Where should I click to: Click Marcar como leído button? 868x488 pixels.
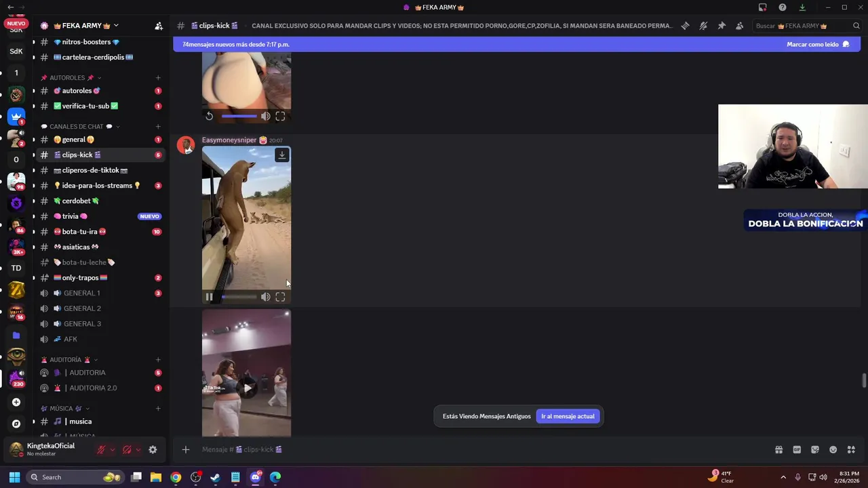[x=818, y=44]
